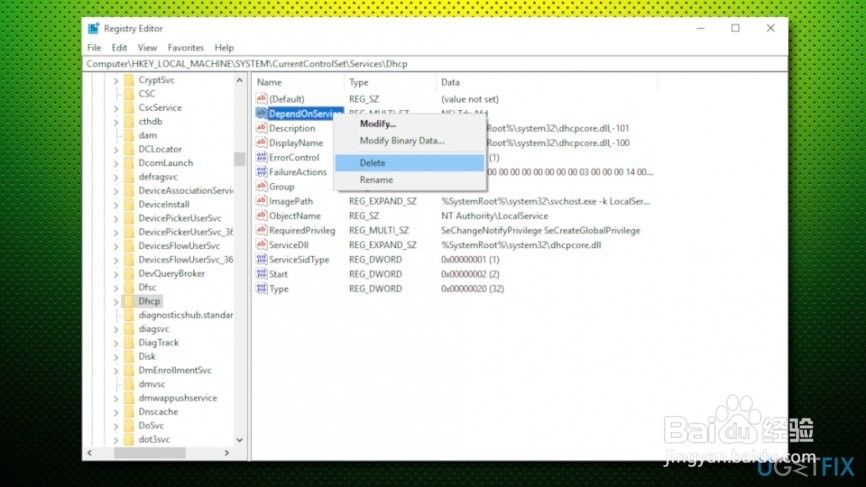
Task: Click the dot3svc folder icon
Action: (x=129, y=439)
